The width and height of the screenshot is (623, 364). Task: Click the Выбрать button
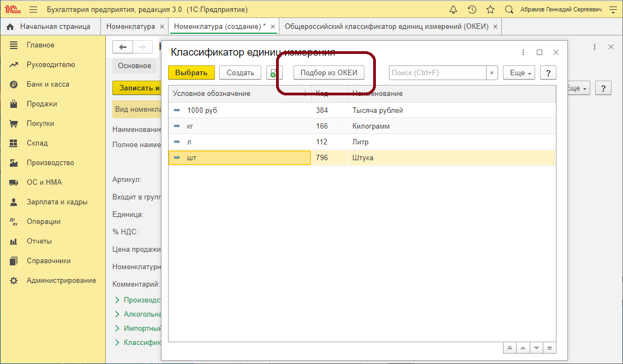pos(191,73)
